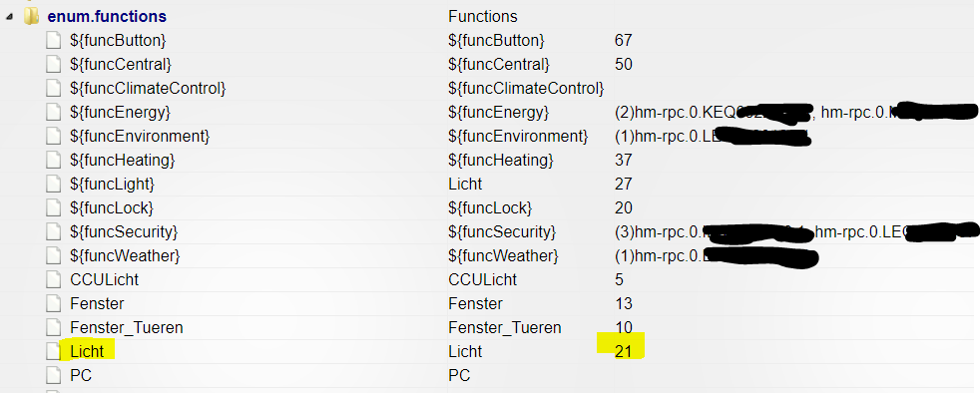This screenshot has height=393, width=980.
Task: Click the document icon next to ${funcCentral}
Action: pyautogui.click(x=54, y=65)
